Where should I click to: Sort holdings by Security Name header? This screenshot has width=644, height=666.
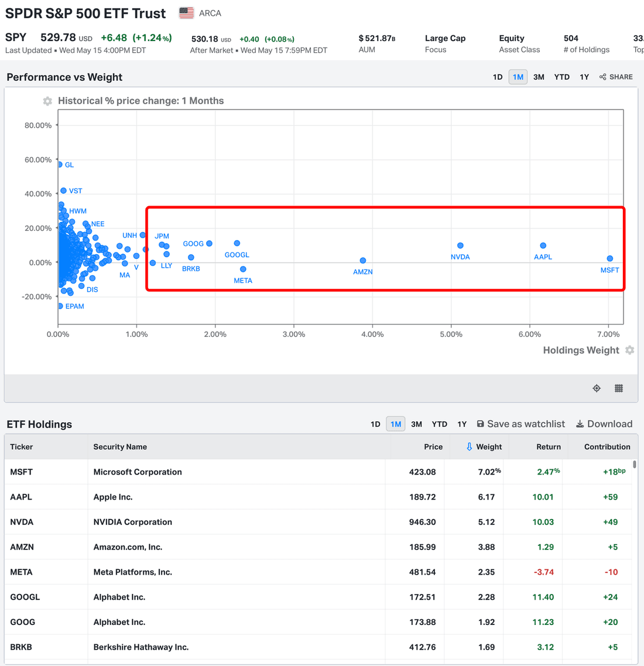pos(120,447)
